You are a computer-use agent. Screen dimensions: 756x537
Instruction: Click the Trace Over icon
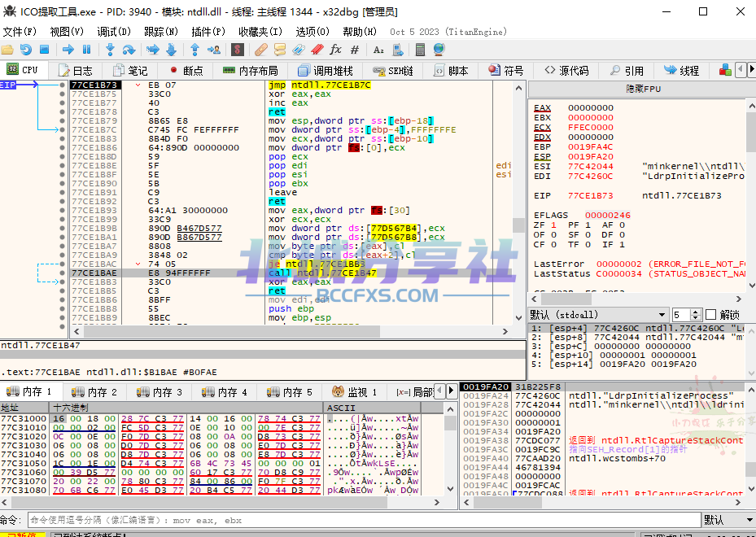[171, 49]
